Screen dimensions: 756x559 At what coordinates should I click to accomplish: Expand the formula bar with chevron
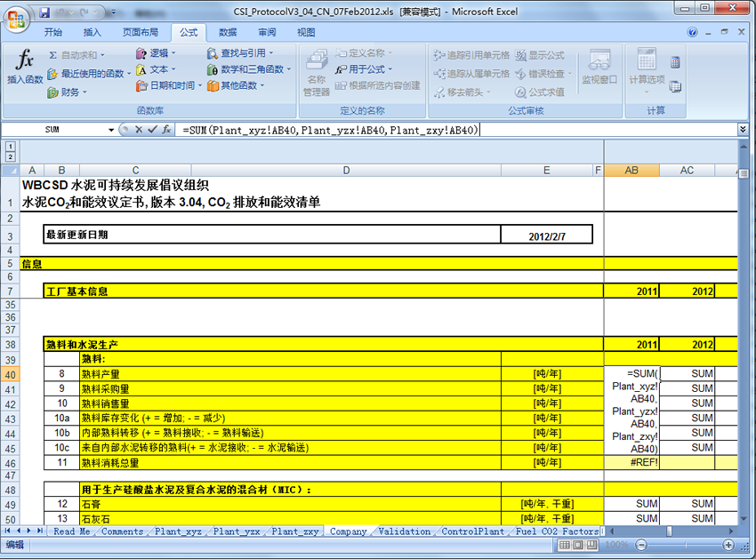point(743,130)
